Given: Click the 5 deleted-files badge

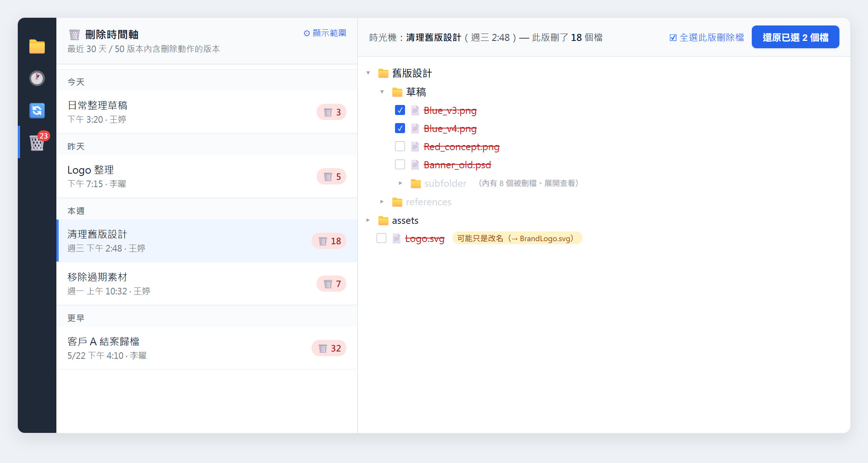Looking at the screenshot, I should point(332,176).
